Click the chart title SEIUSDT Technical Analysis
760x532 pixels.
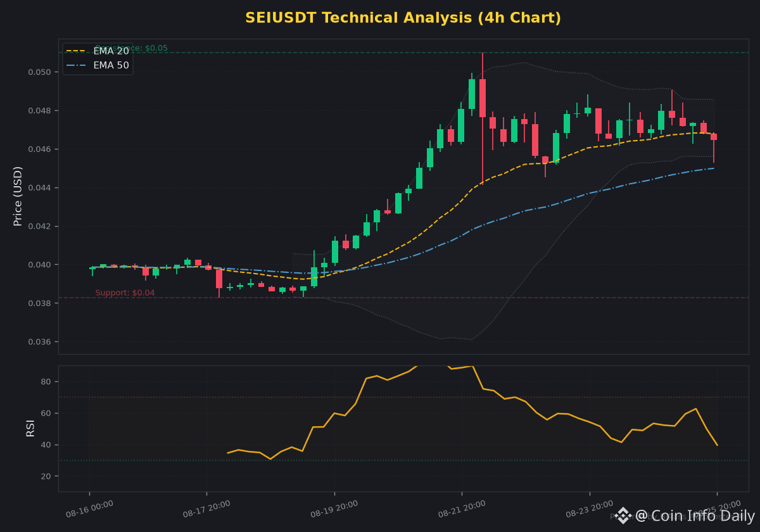pos(403,18)
